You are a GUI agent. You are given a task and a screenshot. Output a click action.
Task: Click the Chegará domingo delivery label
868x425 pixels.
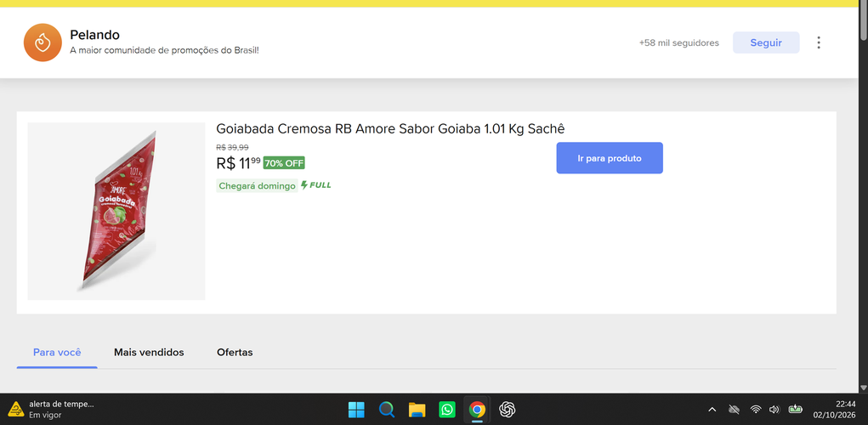pyautogui.click(x=257, y=186)
